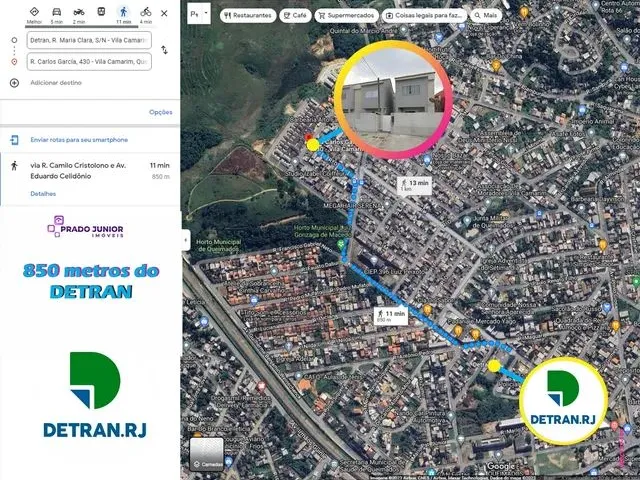Click the add destination plus icon

pyautogui.click(x=14, y=83)
